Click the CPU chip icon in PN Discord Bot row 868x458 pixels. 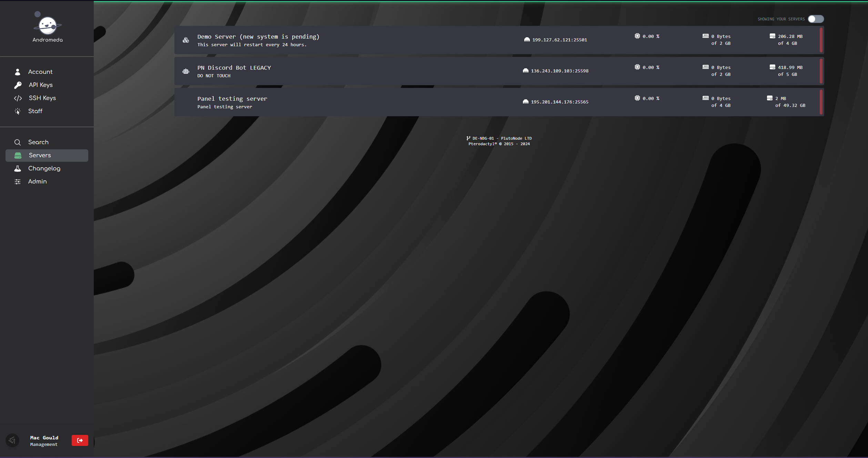[x=637, y=67]
